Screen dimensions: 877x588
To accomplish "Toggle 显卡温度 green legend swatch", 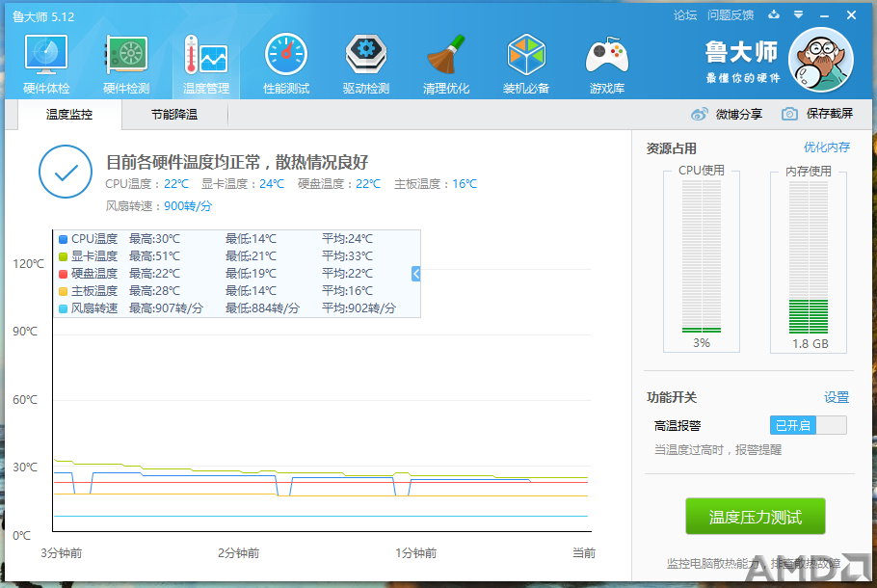I will pyautogui.click(x=64, y=256).
